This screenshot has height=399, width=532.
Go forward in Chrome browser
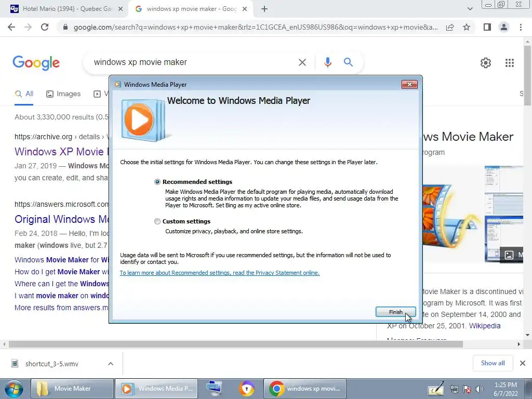click(28, 27)
